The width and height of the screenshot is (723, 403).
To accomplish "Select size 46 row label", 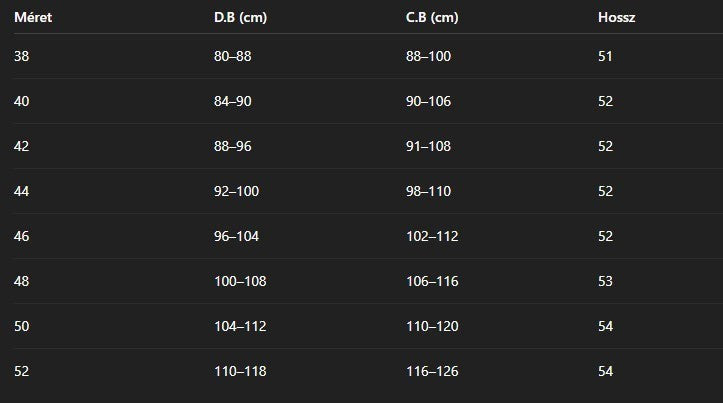I will [x=22, y=236].
